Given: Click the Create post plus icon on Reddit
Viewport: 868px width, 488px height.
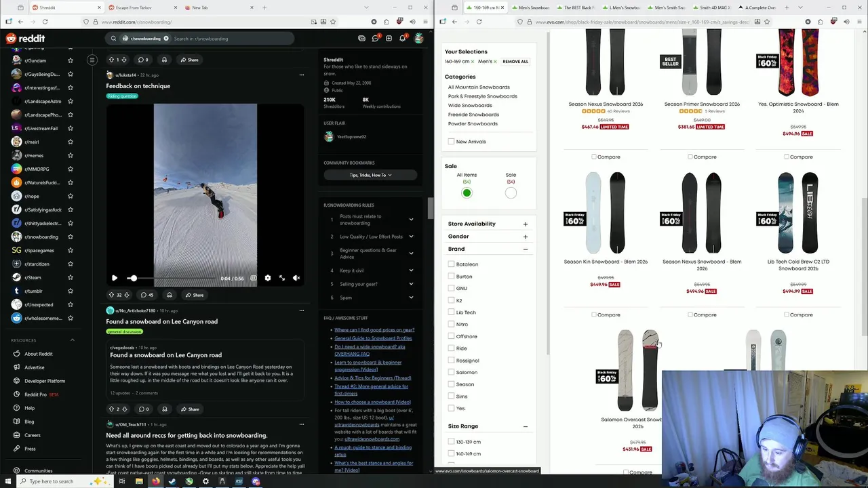Looking at the screenshot, I should point(389,39).
